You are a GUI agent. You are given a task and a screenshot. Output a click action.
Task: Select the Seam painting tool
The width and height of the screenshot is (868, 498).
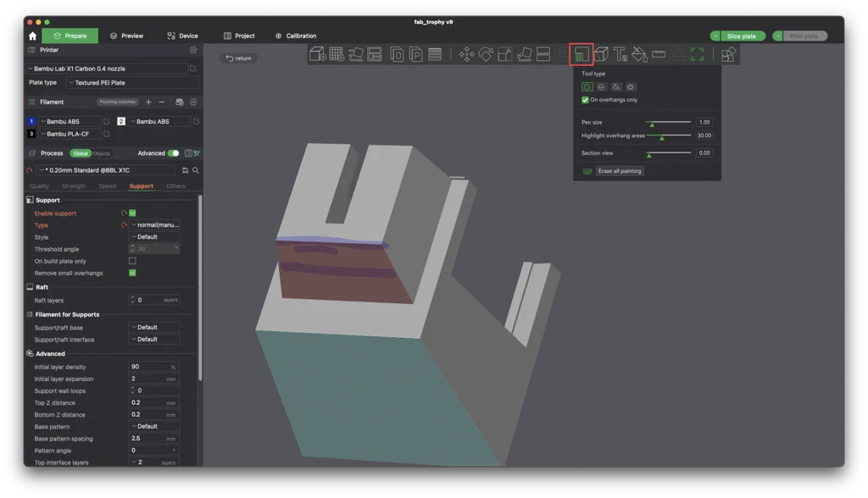click(601, 54)
